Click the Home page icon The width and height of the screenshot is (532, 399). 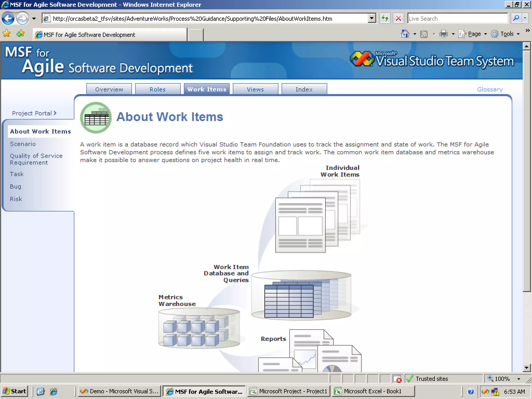tap(405, 34)
